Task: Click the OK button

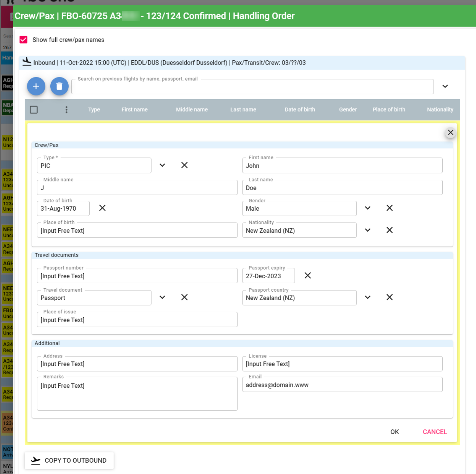Action: click(x=394, y=432)
